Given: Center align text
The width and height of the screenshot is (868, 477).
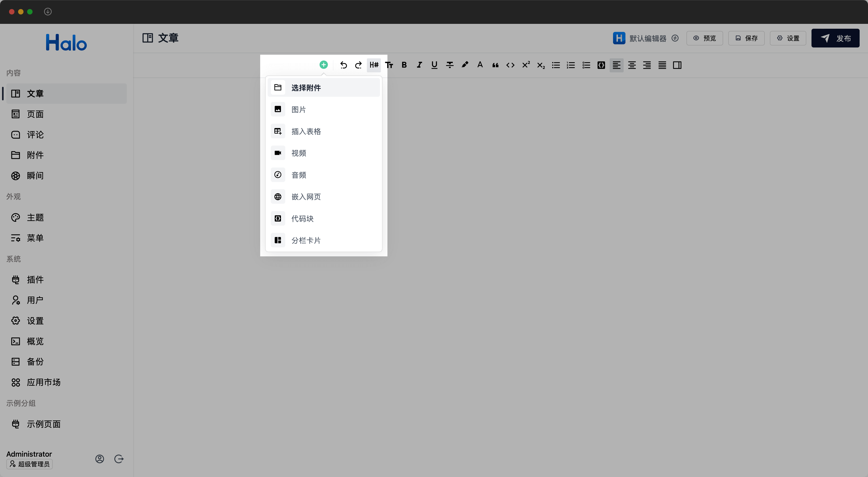Looking at the screenshot, I should pos(632,65).
